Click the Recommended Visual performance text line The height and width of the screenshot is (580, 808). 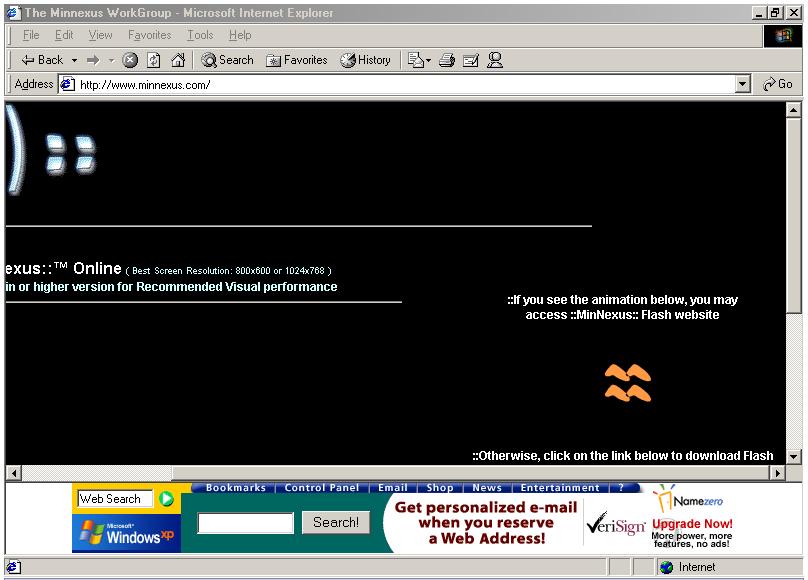pos(171,287)
